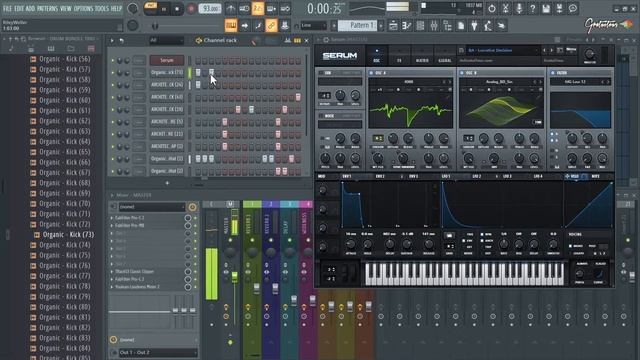Click the record button in transport
640x360 pixels.
tap(191, 9)
